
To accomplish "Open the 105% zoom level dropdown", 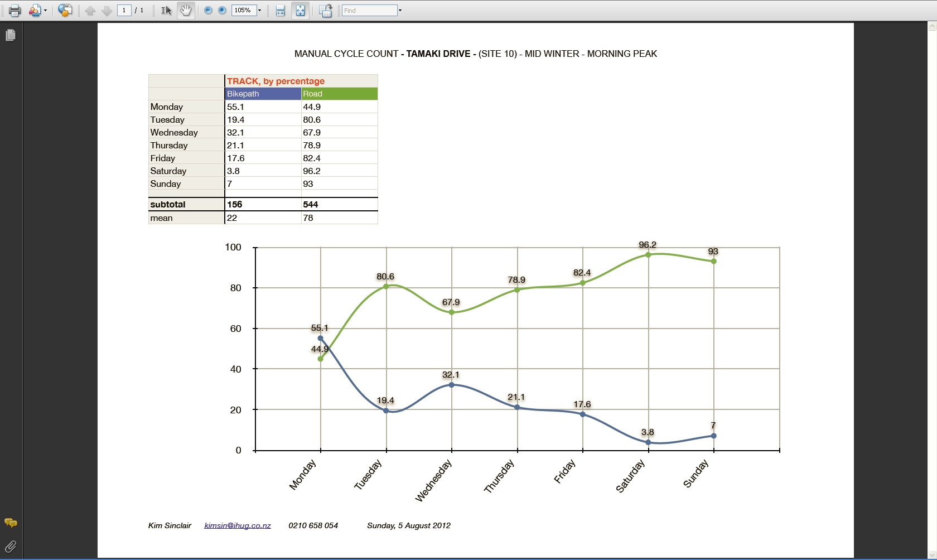I will (259, 11).
